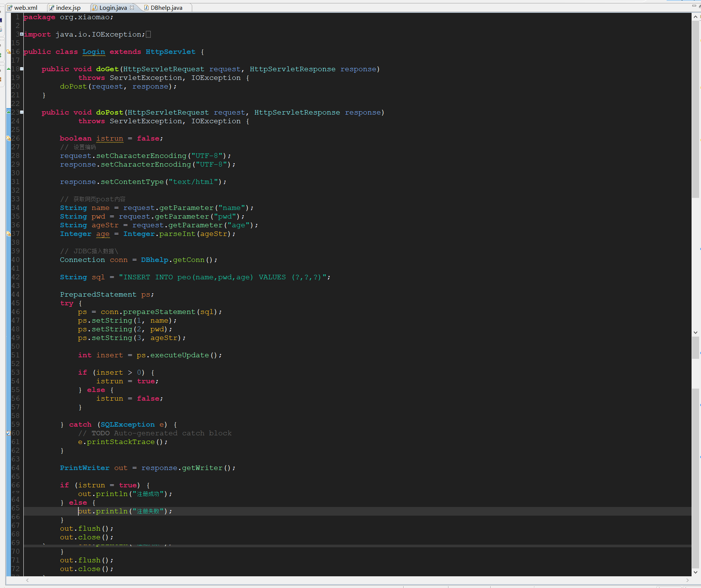Click the 'doGet' method name

(x=107, y=69)
